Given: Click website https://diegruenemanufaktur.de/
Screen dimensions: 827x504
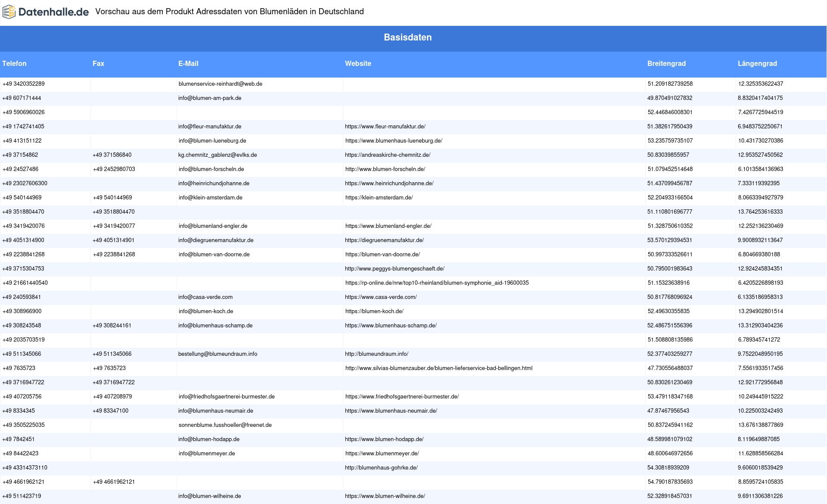Looking at the screenshot, I should (384, 240).
